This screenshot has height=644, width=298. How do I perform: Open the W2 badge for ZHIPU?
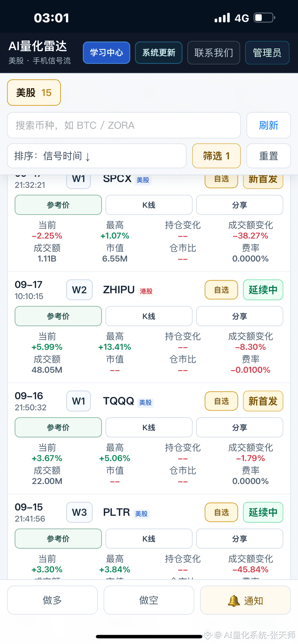point(79,290)
